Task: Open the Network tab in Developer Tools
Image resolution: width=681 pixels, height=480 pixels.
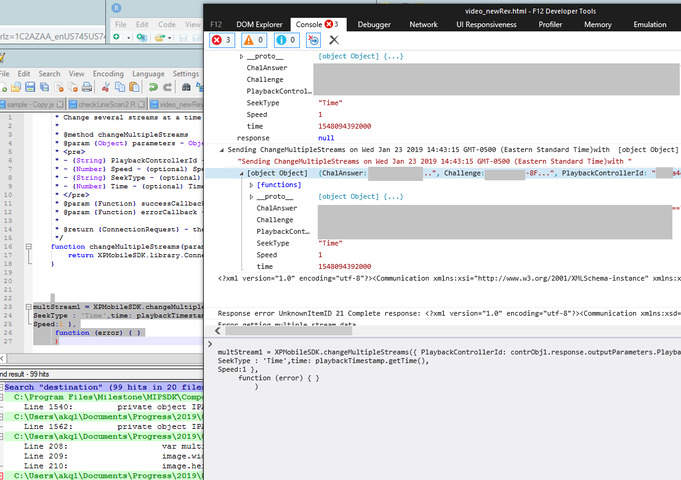Action: pos(423,23)
